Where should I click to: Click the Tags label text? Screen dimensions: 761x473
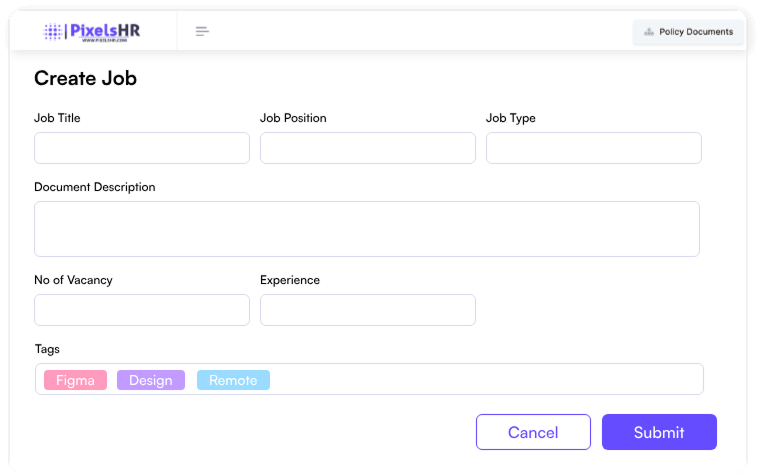(x=47, y=349)
